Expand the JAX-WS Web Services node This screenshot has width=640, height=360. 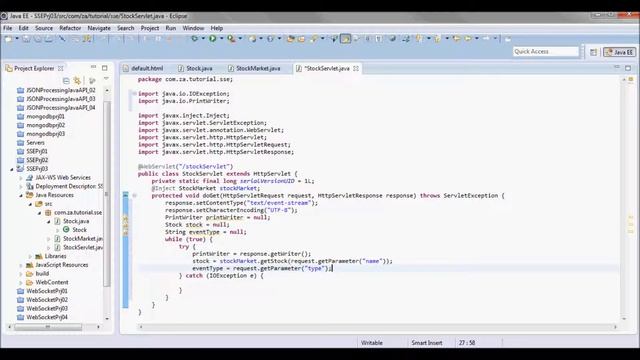pyautogui.click(x=21, y=178)
